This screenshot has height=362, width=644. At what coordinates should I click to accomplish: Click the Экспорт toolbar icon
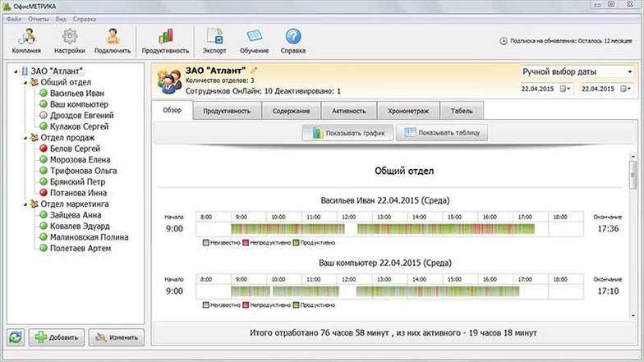click(x=215, y=40)
